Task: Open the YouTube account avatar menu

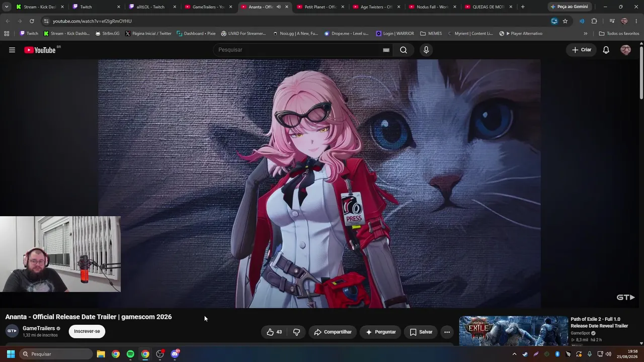Action: click(x=626, y=50)
